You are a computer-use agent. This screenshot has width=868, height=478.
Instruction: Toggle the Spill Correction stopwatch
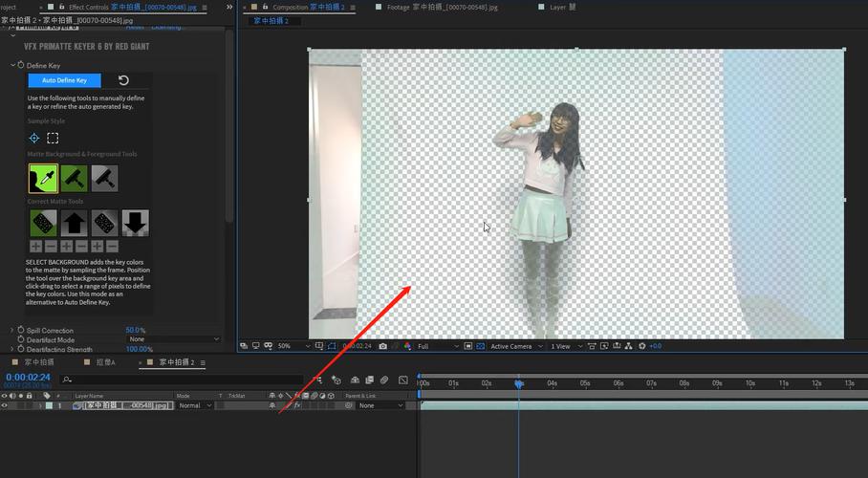click(x=20, y=330)
